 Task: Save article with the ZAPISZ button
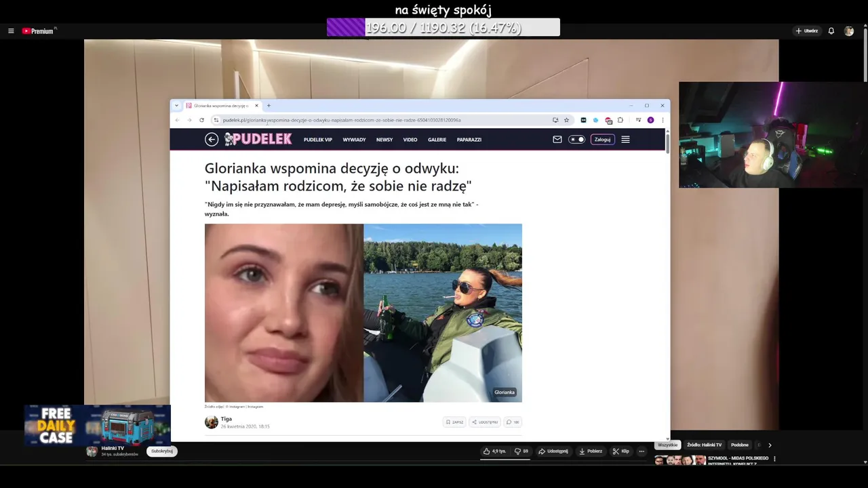455,422
